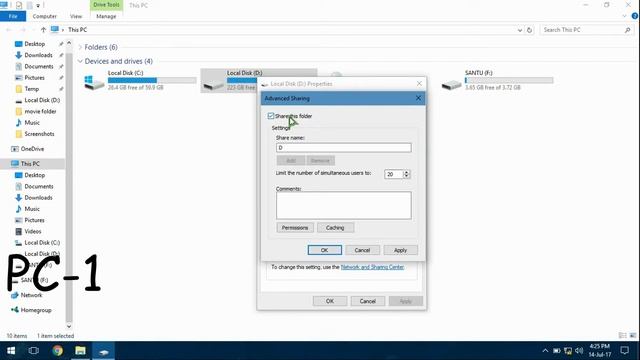
Task: Collapse the Devices and drives group
Action: click(x=80, y=61)
